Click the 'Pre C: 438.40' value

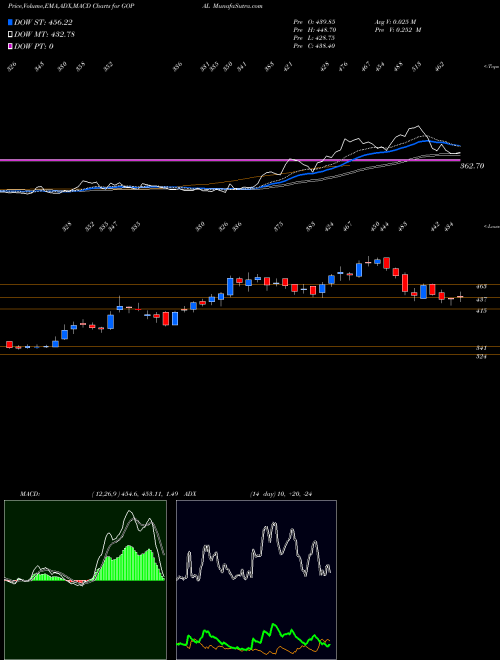(x=314, y=46)
